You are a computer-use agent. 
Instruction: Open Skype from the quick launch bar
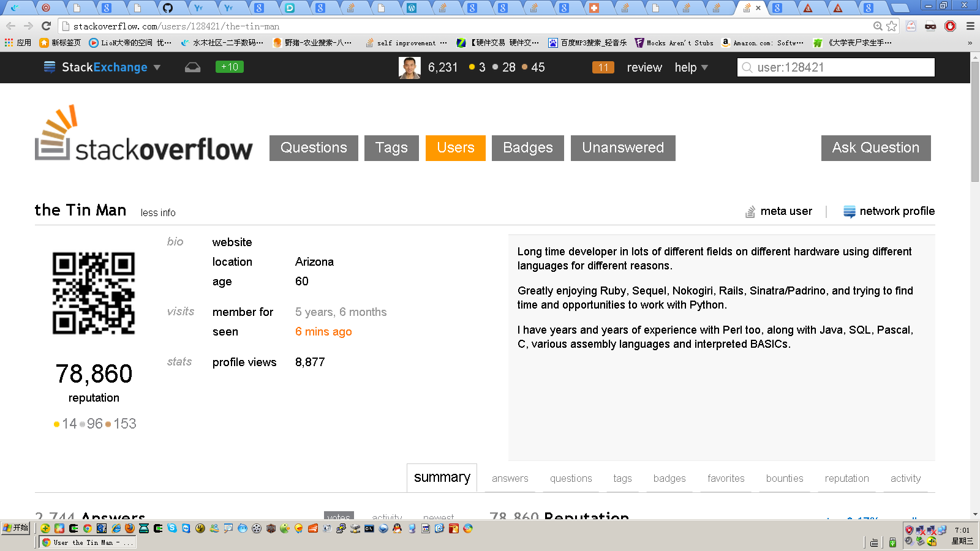pos(172,528)
